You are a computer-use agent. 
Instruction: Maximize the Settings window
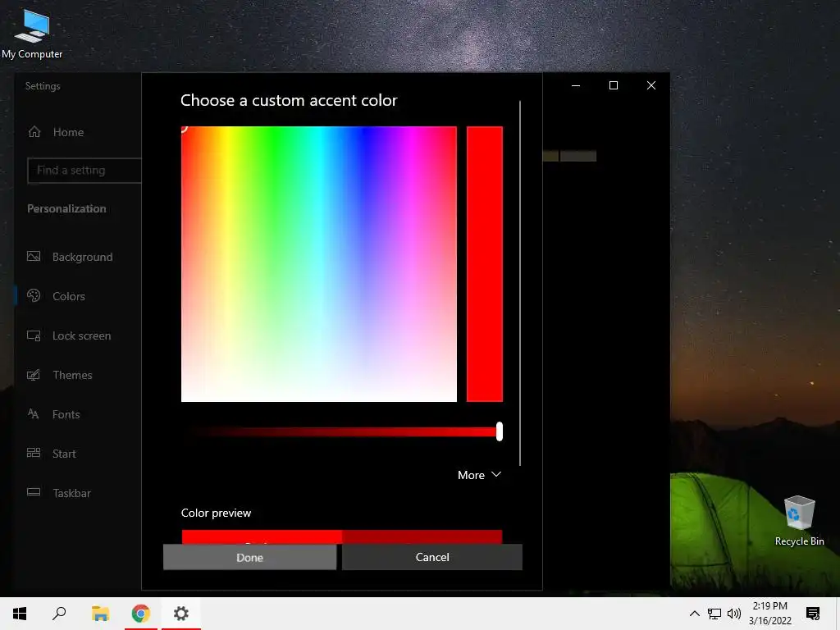(x=614, y=85)
